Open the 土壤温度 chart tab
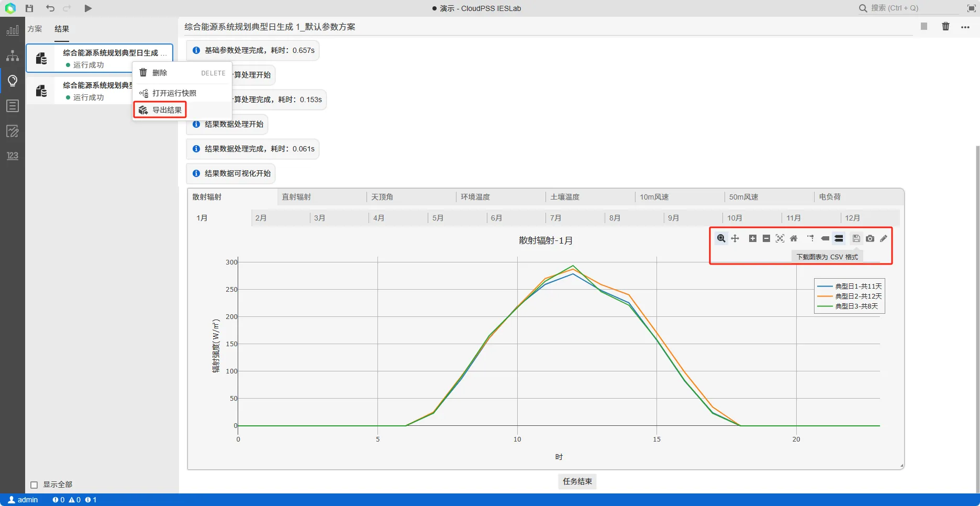Image resolution: width=980 pixels, height=506 pixels. click(591, 197)
